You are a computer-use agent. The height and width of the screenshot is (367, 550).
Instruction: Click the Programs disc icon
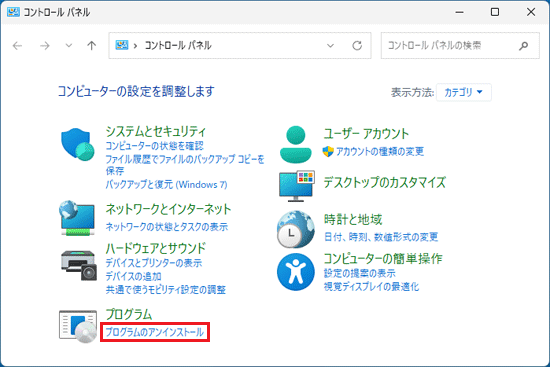click(78, 326)
